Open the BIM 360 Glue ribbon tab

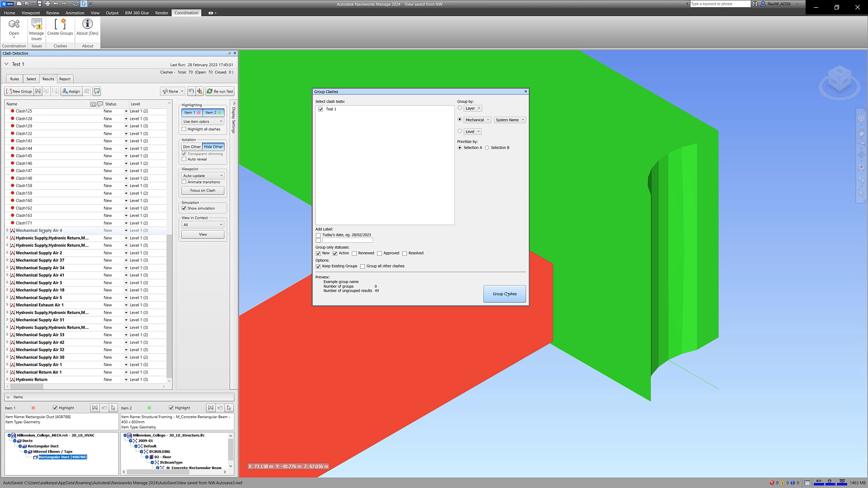[x=137, y=13]
